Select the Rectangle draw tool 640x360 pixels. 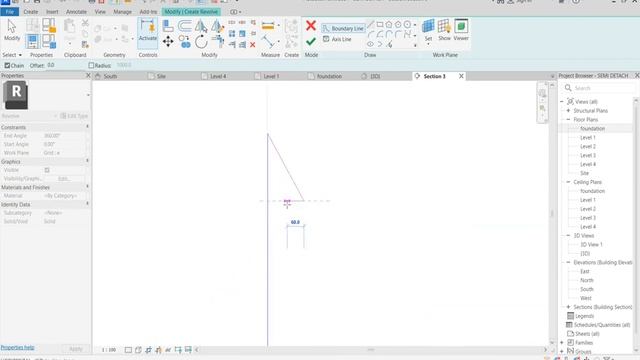coord(380,25)
